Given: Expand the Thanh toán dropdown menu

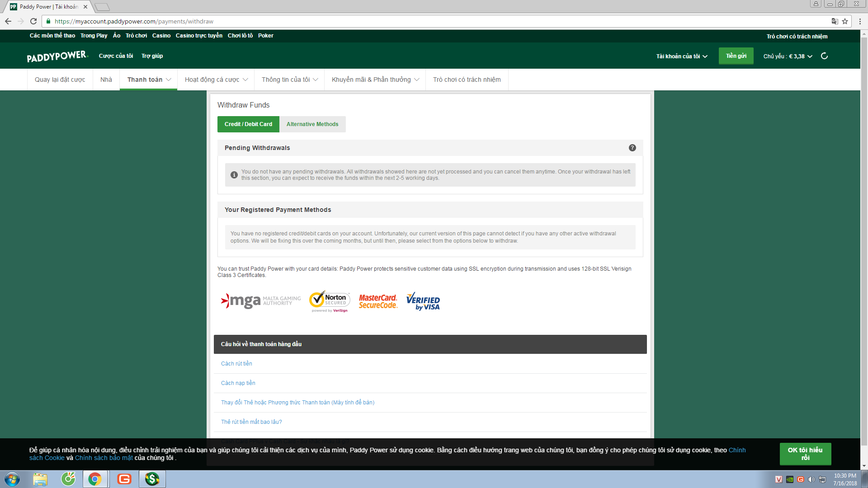Looking at the screenshot, I should coord(149,80).
